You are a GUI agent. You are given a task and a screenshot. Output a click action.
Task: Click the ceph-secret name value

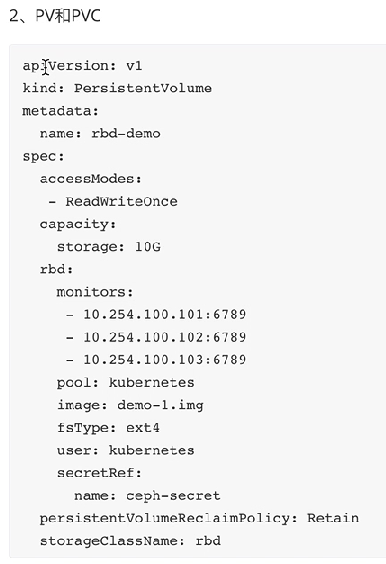pos(173,496)
